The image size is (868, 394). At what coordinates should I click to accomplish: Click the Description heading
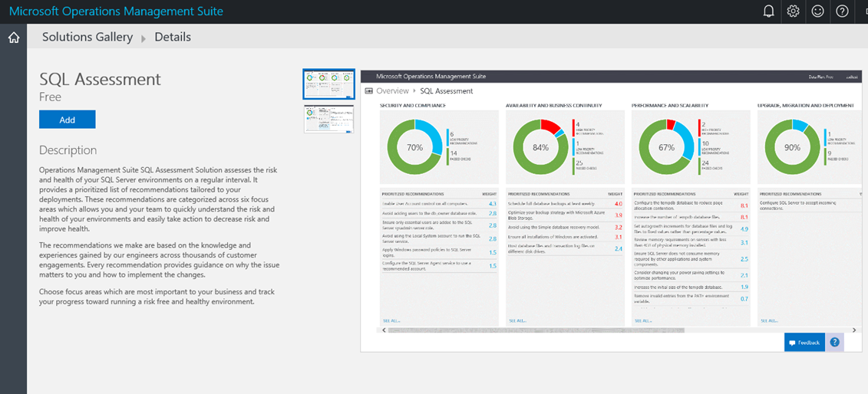[x=68, y=150]
